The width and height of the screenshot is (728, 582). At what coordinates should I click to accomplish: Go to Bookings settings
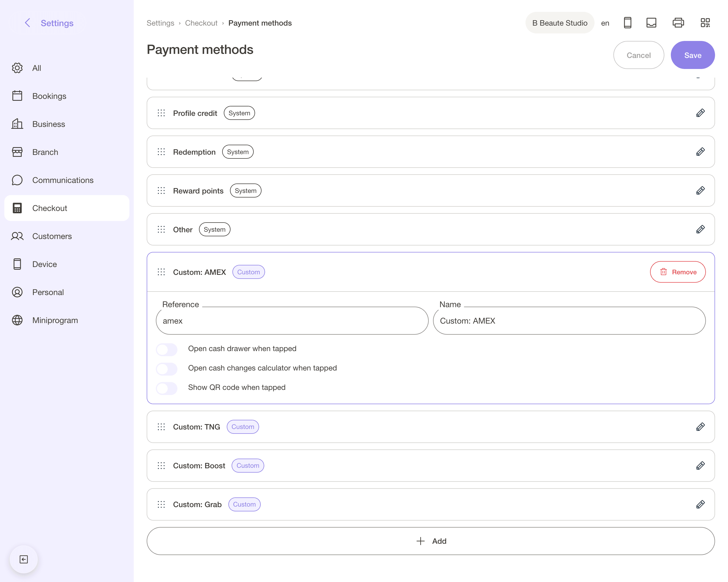click(x=67, y=96)
